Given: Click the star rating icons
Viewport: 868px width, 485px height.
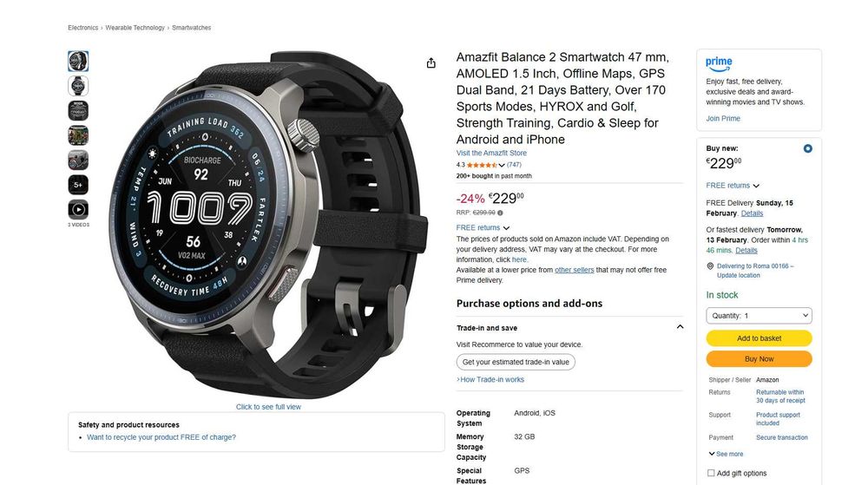Looking at the screenshot, I should [482, 165].
